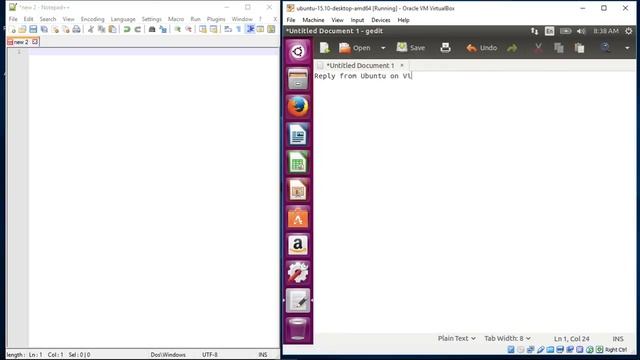Close new 2 tab in Notepad++
This screenshot has height=360, width=640.
[x=35, y=42]
